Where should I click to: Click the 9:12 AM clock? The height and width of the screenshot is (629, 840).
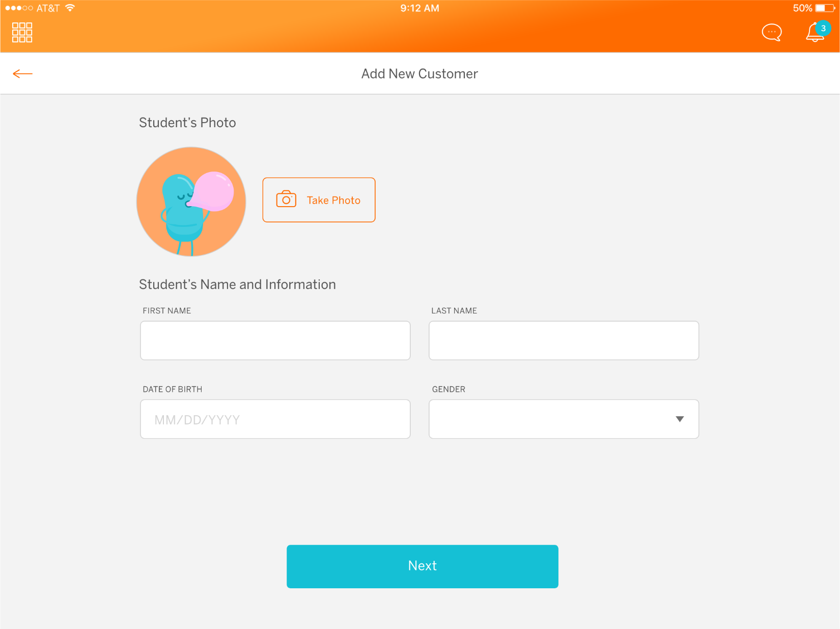[x=419, y=8]
